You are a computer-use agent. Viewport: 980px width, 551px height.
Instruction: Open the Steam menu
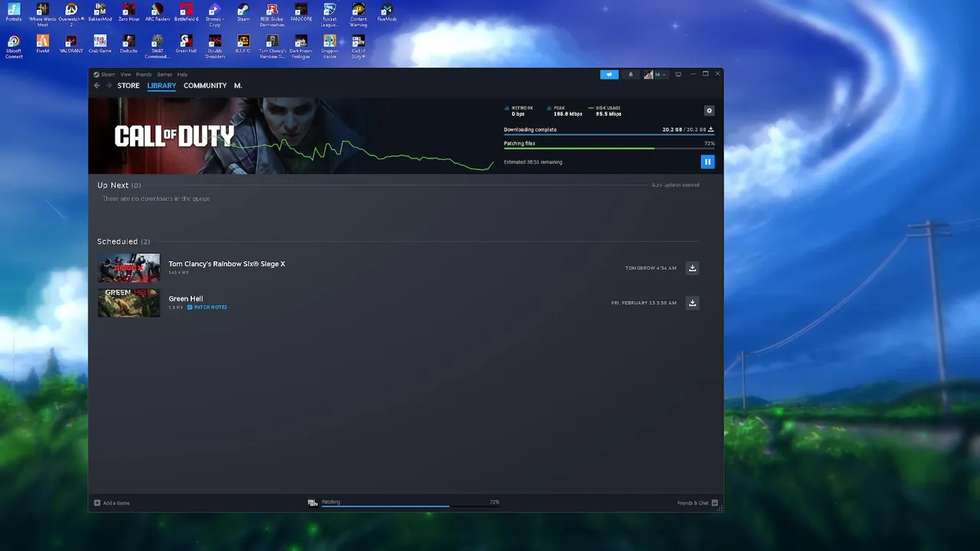pyautogui.click(x=105, y=74)
